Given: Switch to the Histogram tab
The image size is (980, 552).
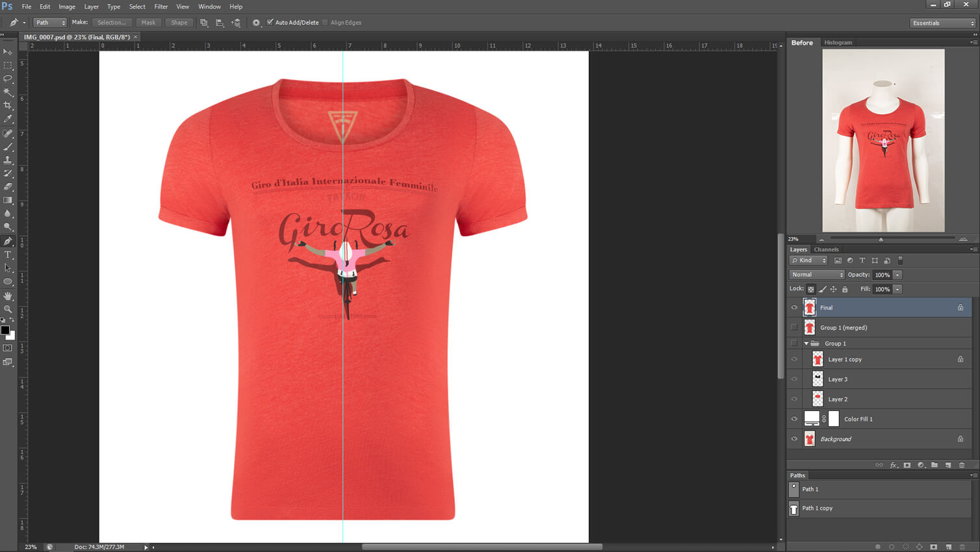Looking at the screenshot, I should coord(838,42).
